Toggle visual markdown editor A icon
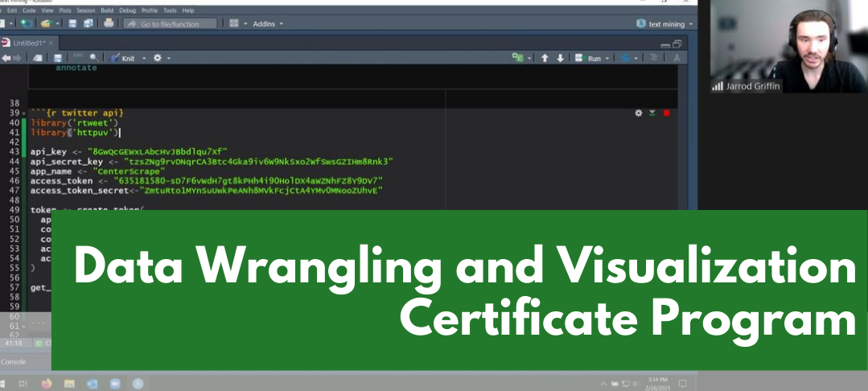Viewport: 868px width, 391px height. (x=677, y=58)
